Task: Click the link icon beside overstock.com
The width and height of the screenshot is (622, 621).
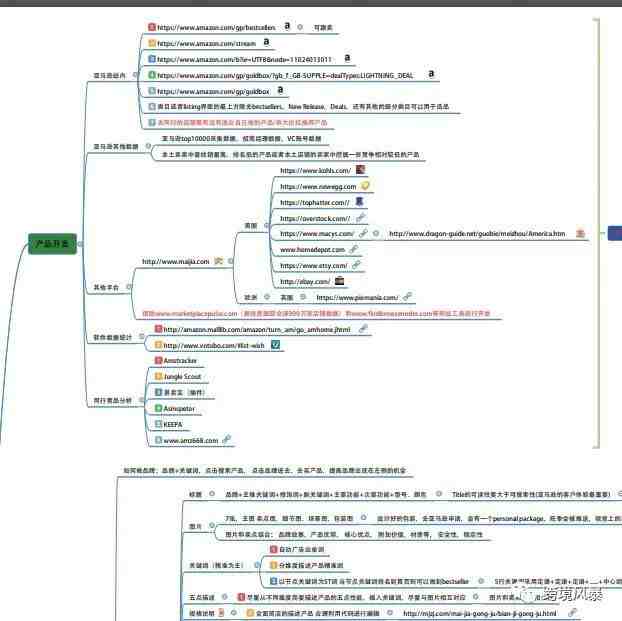Action: 360,217
